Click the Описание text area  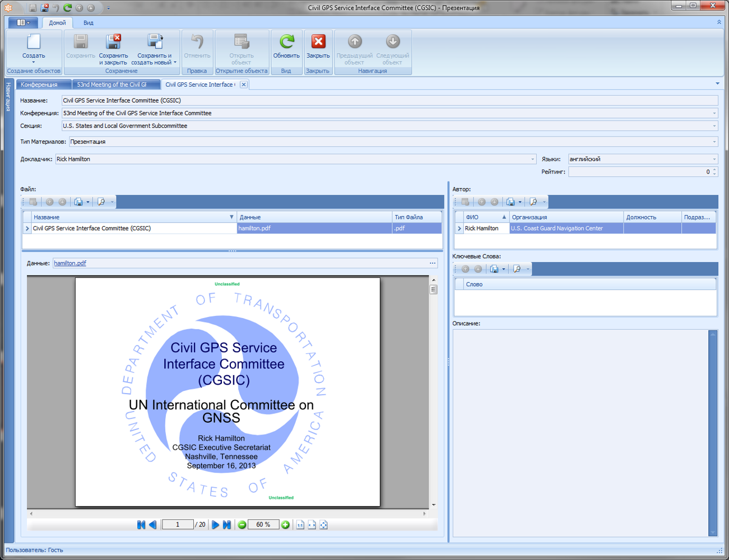[x=581, y=433]
